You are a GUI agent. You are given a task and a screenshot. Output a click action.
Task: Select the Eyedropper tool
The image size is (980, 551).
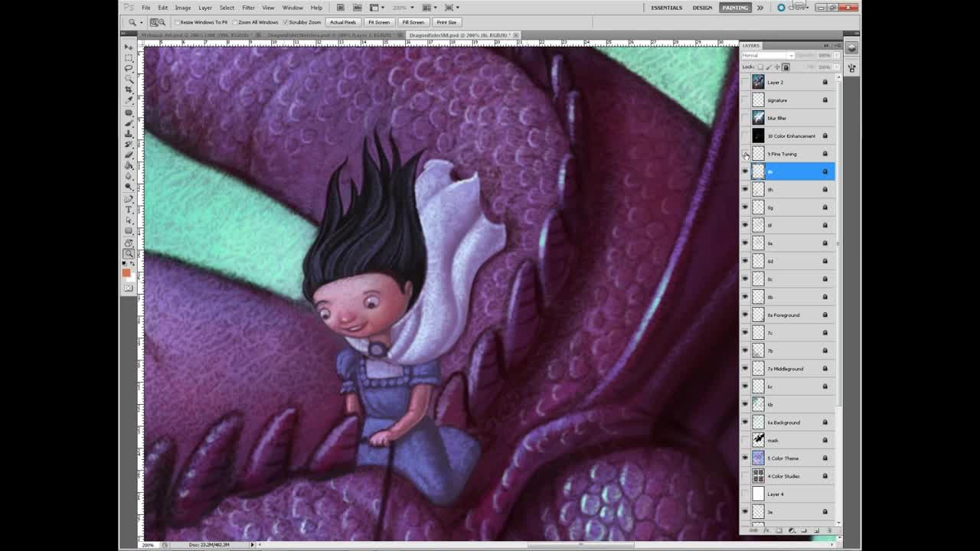point(129,100)
